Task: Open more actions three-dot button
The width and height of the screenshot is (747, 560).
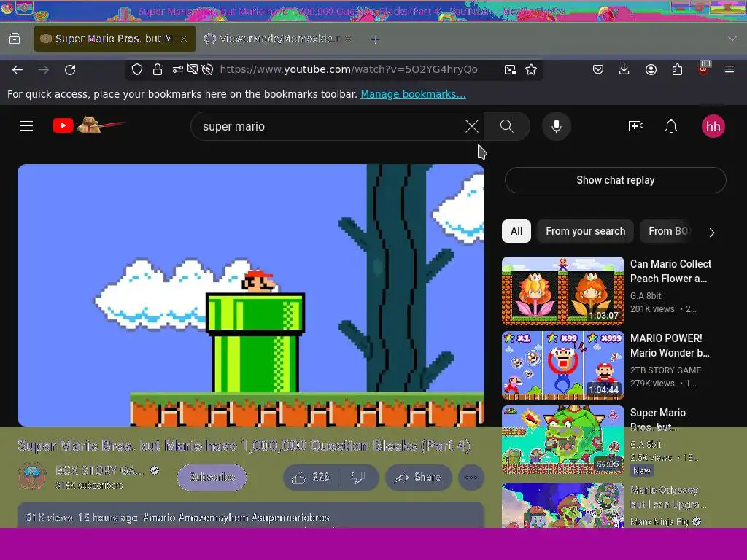Action: [x=471, y=477]
